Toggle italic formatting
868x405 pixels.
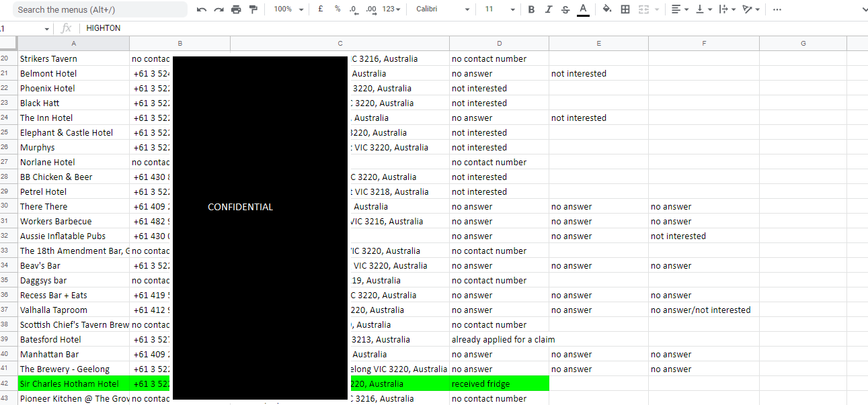click(549, 9)
